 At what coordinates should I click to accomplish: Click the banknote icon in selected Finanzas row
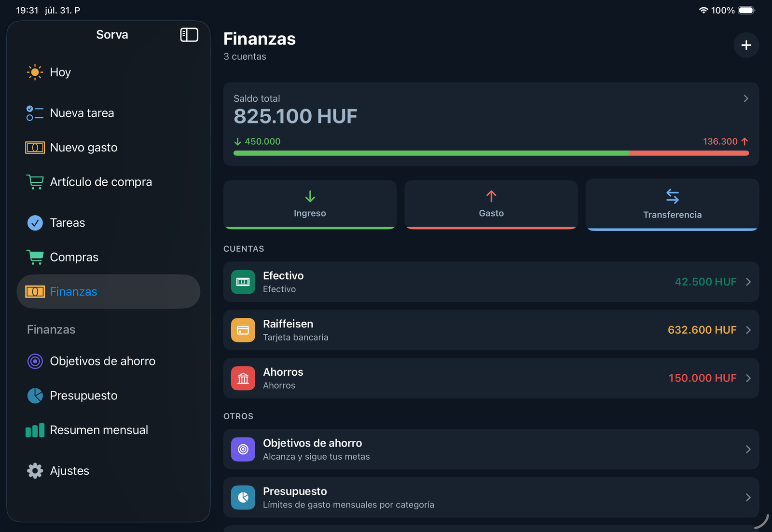pyautogui.click(x=35, y=292)
